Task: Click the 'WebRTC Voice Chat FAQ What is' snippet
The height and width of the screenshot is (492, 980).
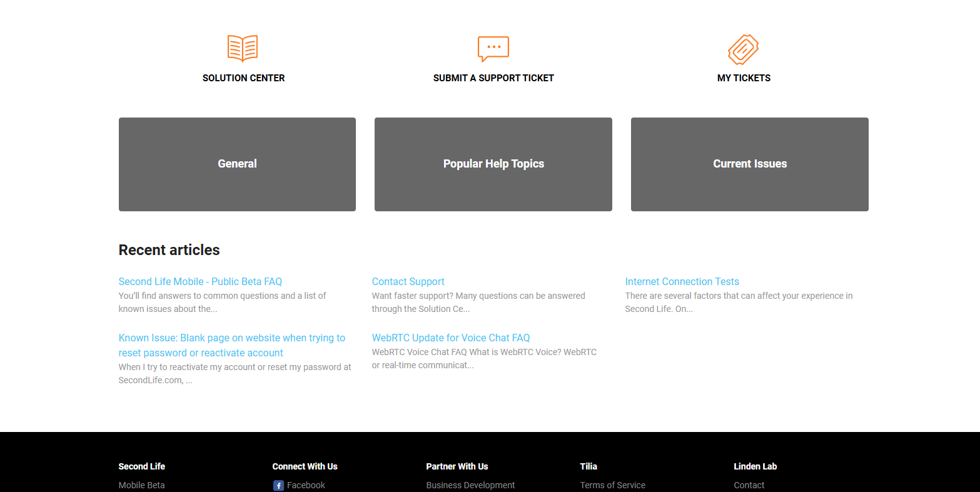Action: [x=485, y=358]
